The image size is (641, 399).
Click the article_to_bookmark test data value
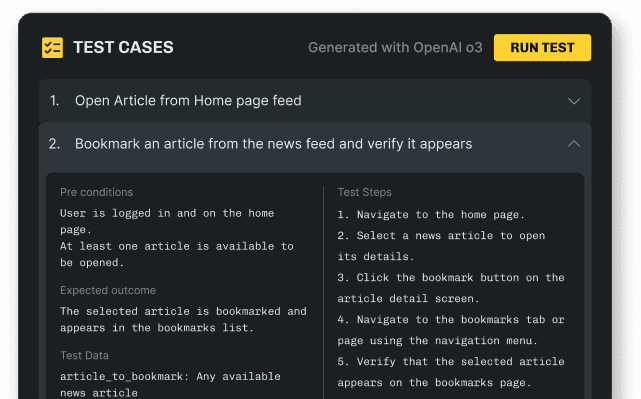(x=170, y=384)
